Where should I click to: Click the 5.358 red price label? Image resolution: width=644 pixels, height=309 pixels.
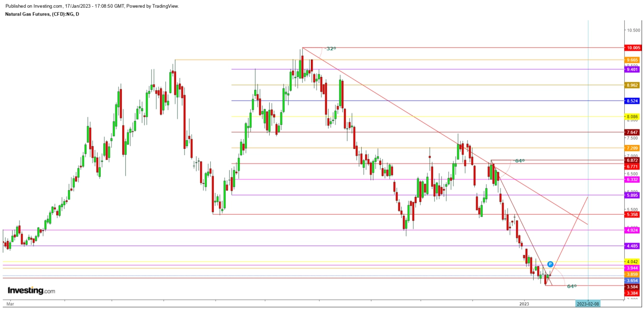(633, 214)
